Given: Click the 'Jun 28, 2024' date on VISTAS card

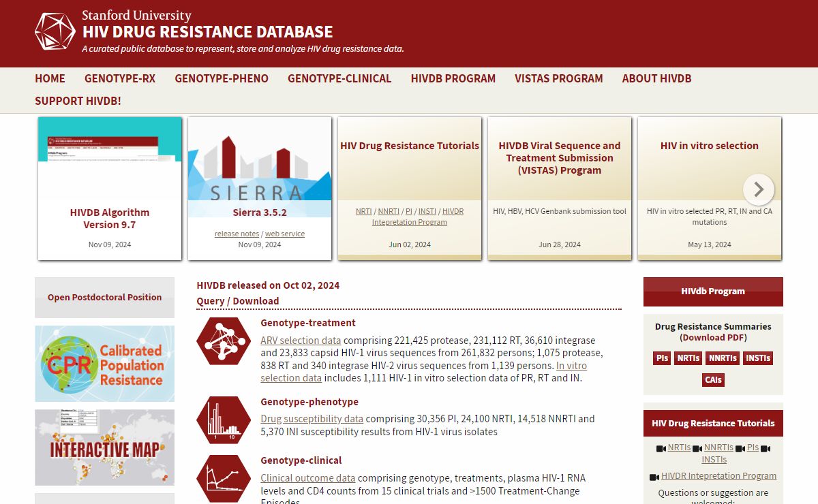Looking at the screenshot, I should pos(560,245).
